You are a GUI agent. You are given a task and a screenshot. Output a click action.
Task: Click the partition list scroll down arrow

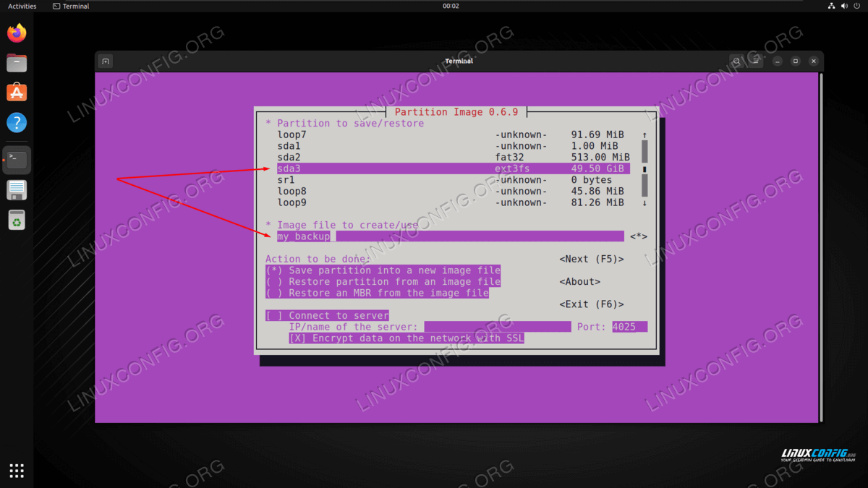point(644,203)
